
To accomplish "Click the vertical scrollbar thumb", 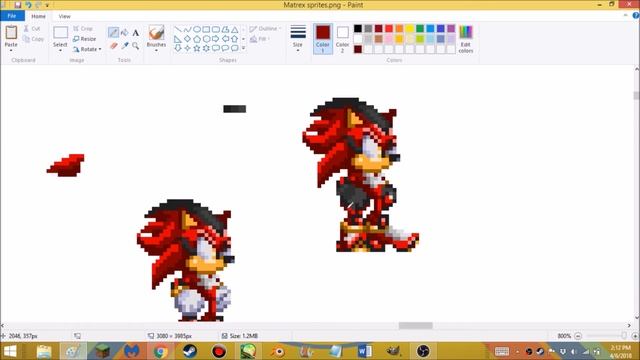I will coord(636,96).
